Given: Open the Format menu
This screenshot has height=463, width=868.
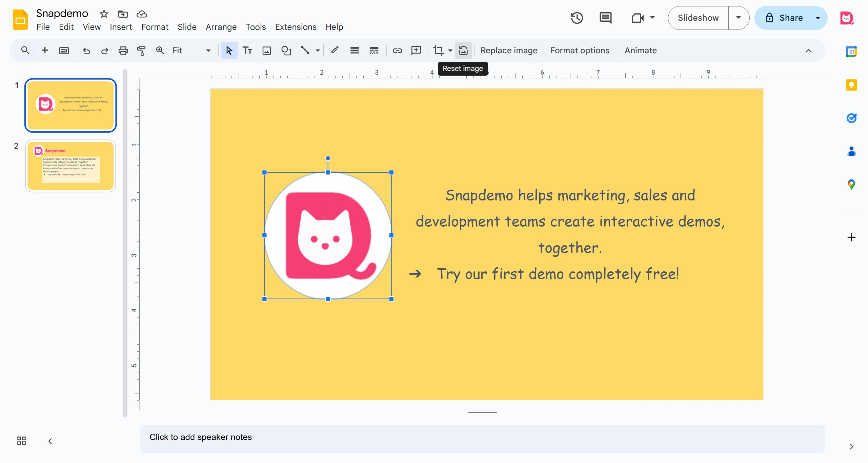Looking at the screenshot, I should (155, 27).
